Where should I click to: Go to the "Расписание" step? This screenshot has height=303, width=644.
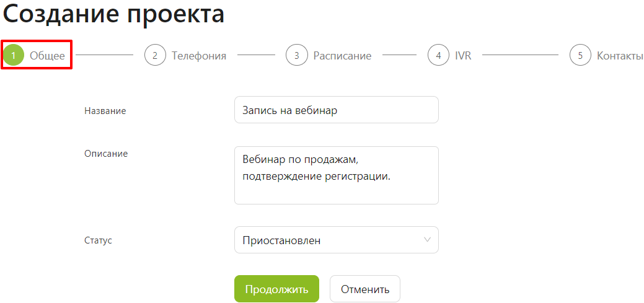(342, 56)
